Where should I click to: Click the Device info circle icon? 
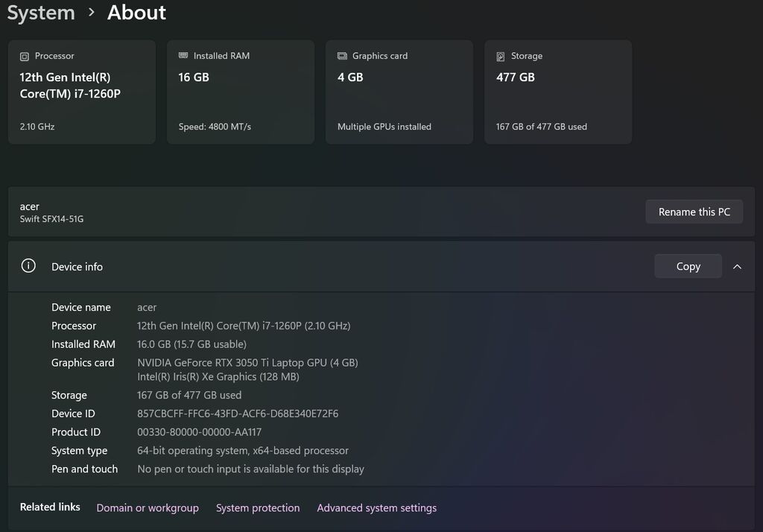coord(28,266)
